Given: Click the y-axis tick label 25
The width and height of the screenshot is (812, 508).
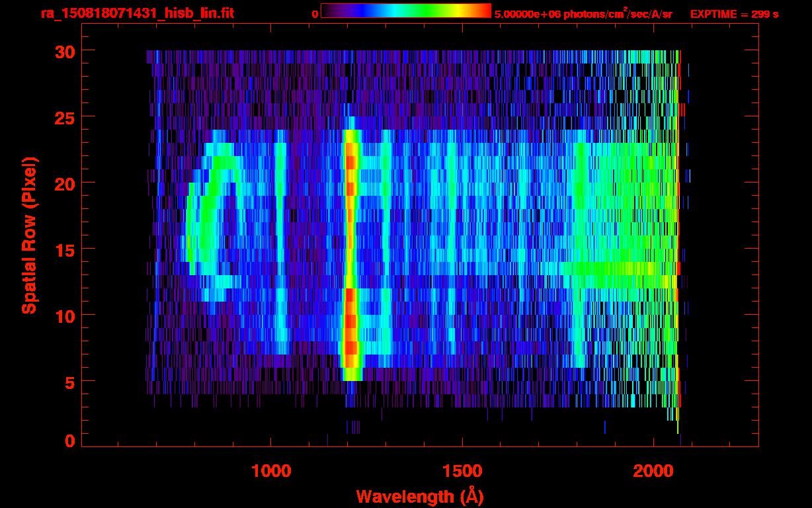Looking at the screenshot, I should (64, 117).
